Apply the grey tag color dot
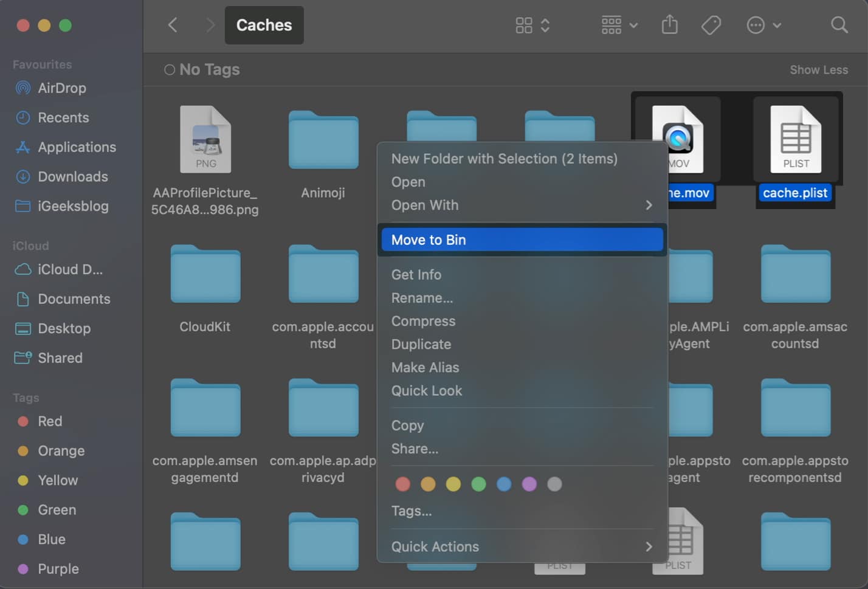868x589 pixels. [x=554, y=484]
